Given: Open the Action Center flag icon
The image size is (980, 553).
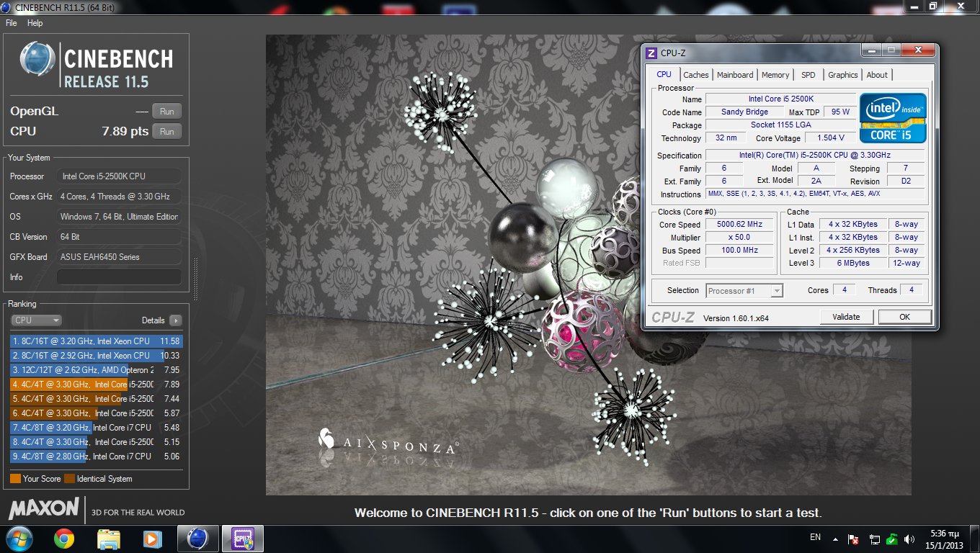Looking at the screenshot, I should (854, 539).
